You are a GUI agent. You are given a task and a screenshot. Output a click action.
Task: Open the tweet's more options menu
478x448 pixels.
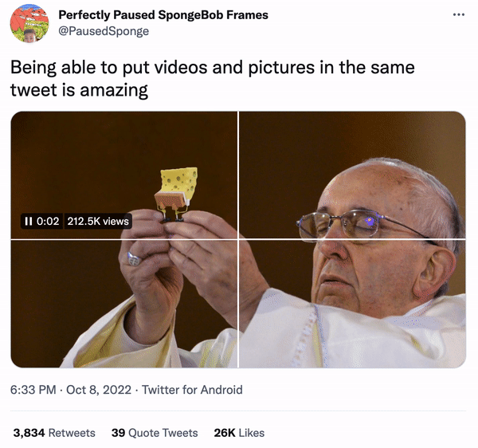[459, 15]
